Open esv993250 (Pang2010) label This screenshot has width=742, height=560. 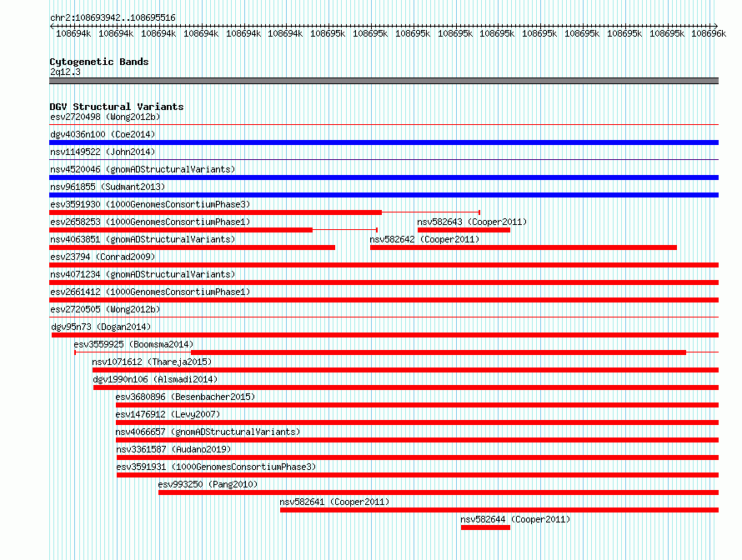pos(208,484)
